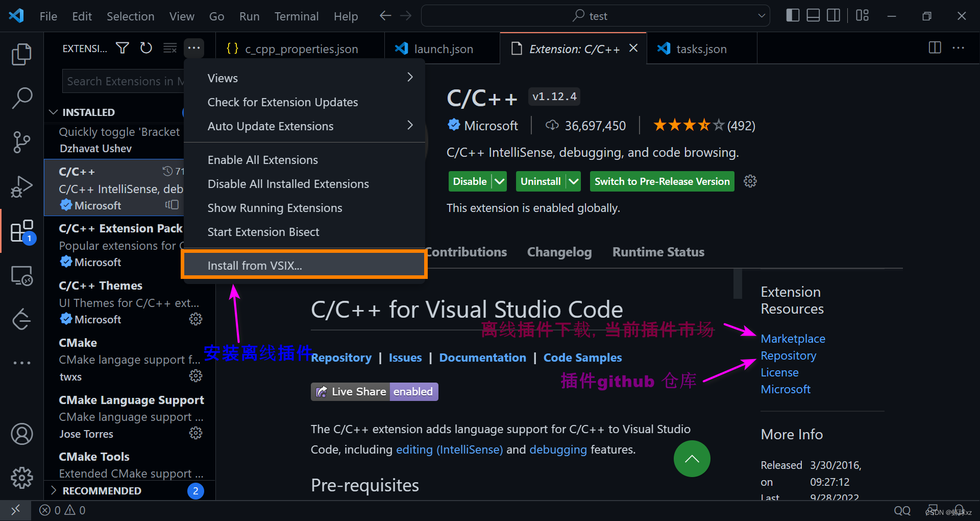Toggle Secondary Side Bar layout icon
The width and height of the screenshot is (980, 521).
834,16
